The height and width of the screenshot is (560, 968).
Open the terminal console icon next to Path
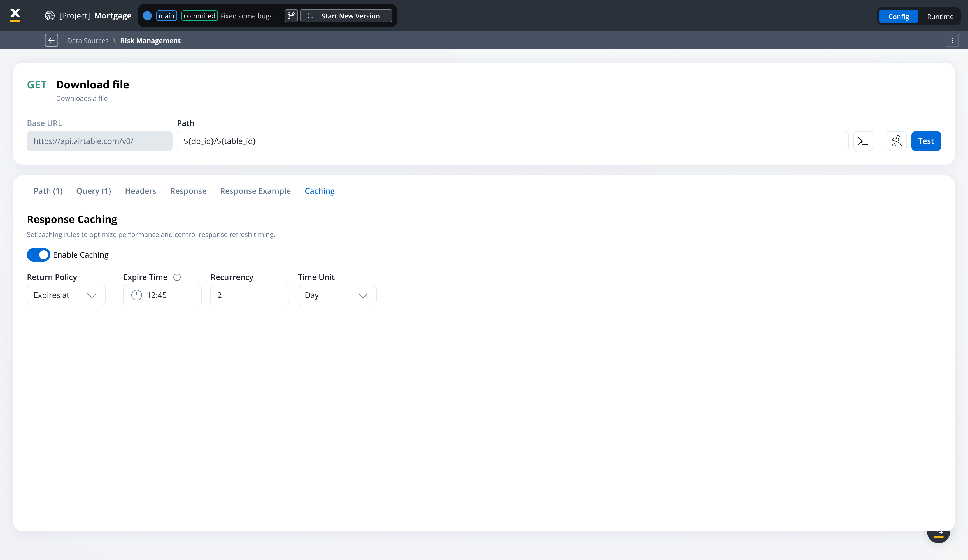[863, 141]
